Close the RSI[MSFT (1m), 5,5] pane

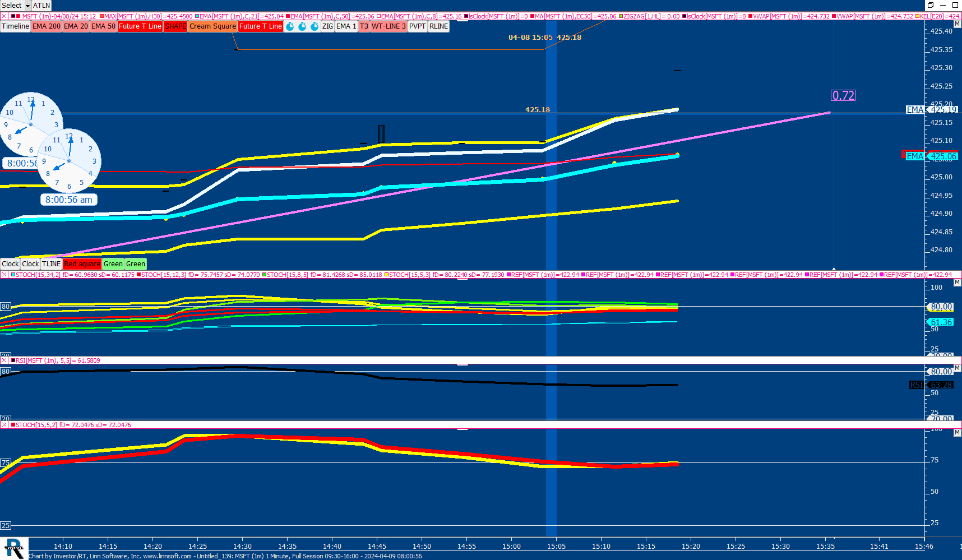tap(4, 360)
